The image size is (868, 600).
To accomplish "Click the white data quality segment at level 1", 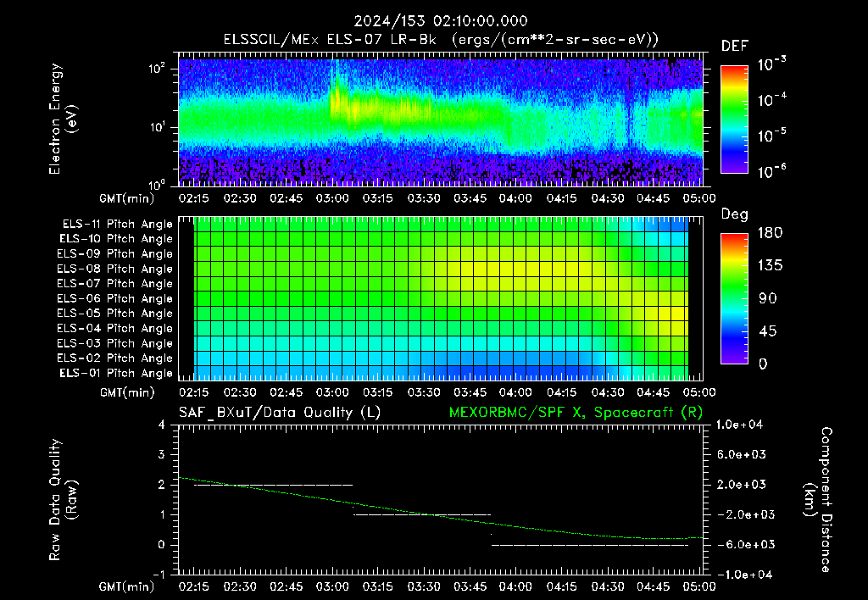I will coord(422,514).
